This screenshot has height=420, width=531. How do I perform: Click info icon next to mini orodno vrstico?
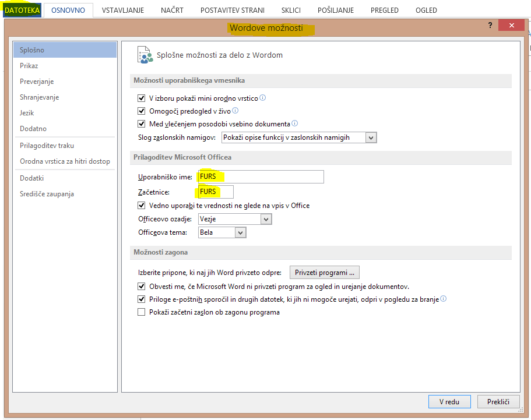(262, 98)
